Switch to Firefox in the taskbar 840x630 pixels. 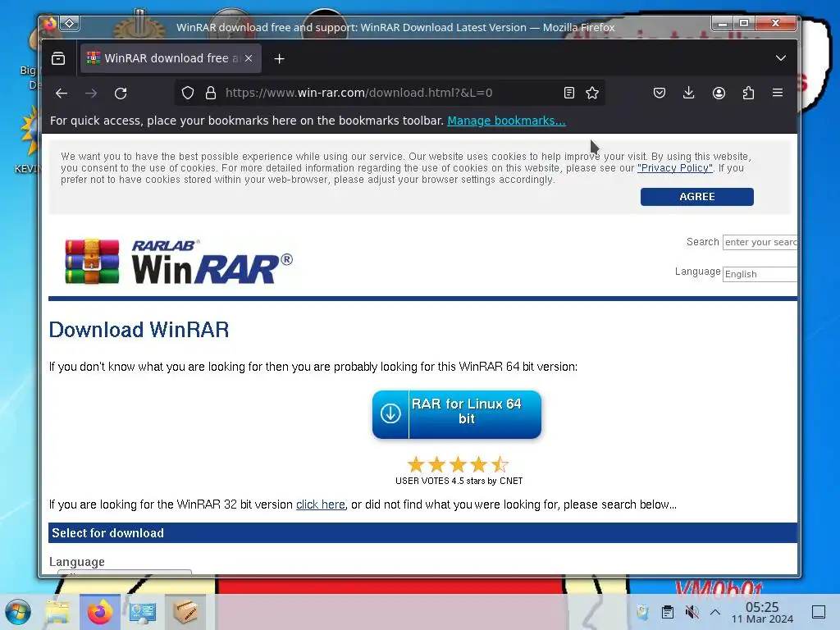pos(100,612)
